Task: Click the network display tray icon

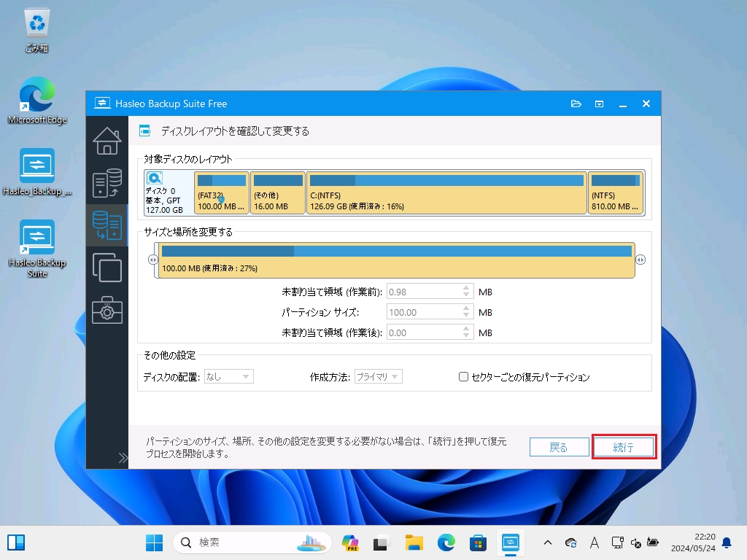Action: 617,542
